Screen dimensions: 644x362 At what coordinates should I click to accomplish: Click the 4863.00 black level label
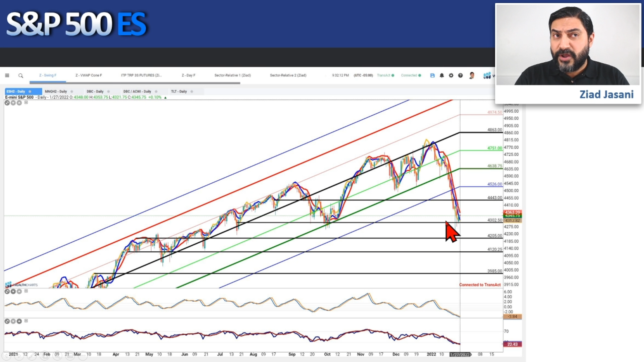click(495, 130)
